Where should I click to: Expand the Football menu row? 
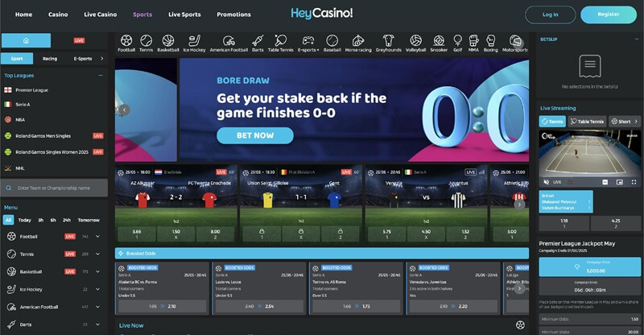[97, 237]
